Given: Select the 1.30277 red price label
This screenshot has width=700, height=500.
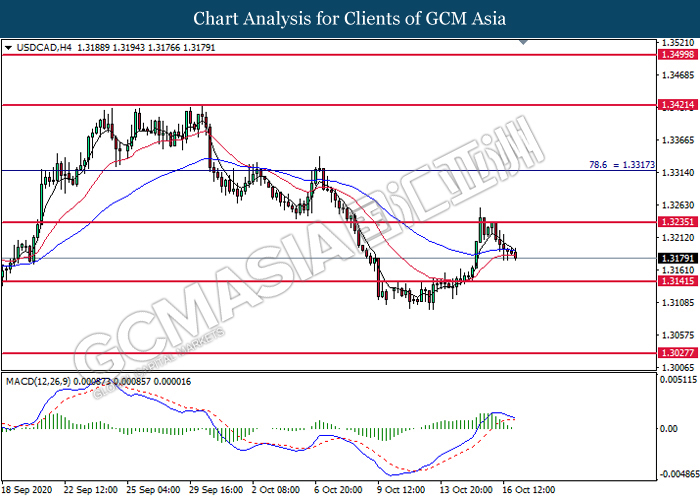Looking at the screenshot, I should [x=677, y=353].
